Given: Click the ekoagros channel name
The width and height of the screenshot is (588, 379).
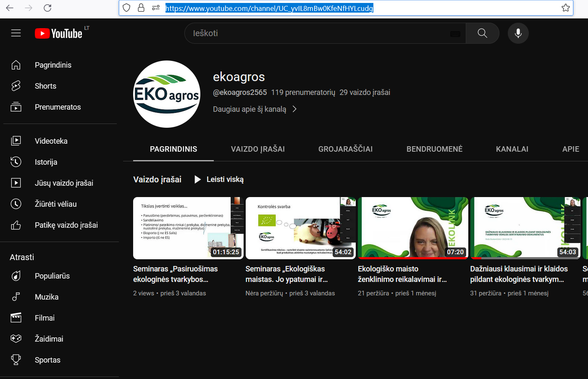Looking at the screenshot, I should [x=239, y=77].
